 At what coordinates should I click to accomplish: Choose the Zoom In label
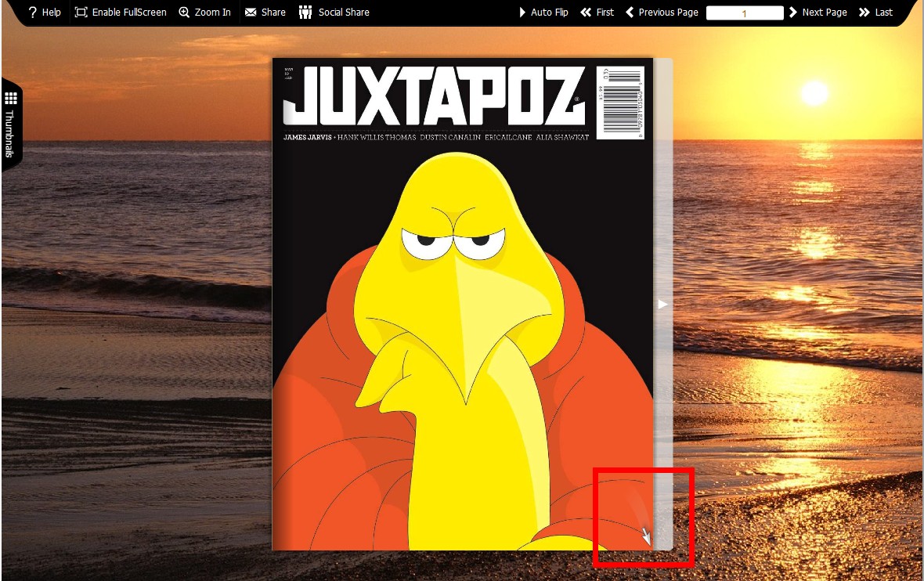[x=213, y=13]
